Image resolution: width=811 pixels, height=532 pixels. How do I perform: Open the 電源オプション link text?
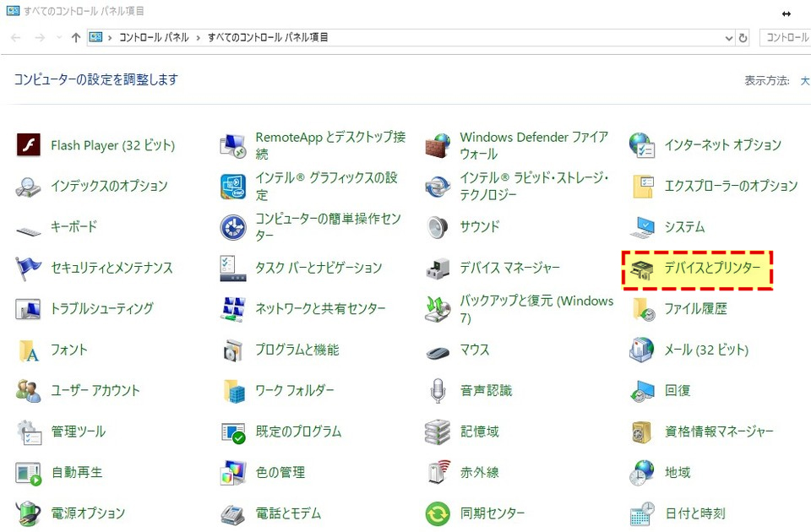point(88,513)
